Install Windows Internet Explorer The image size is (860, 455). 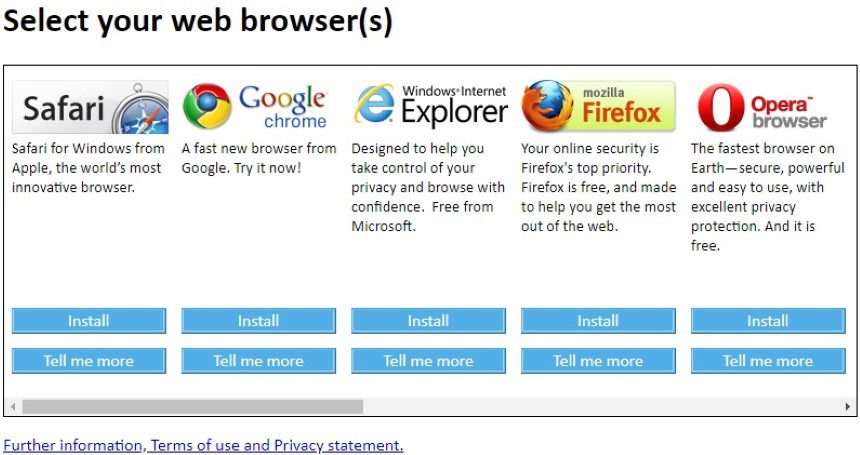(x=428, y=321)
